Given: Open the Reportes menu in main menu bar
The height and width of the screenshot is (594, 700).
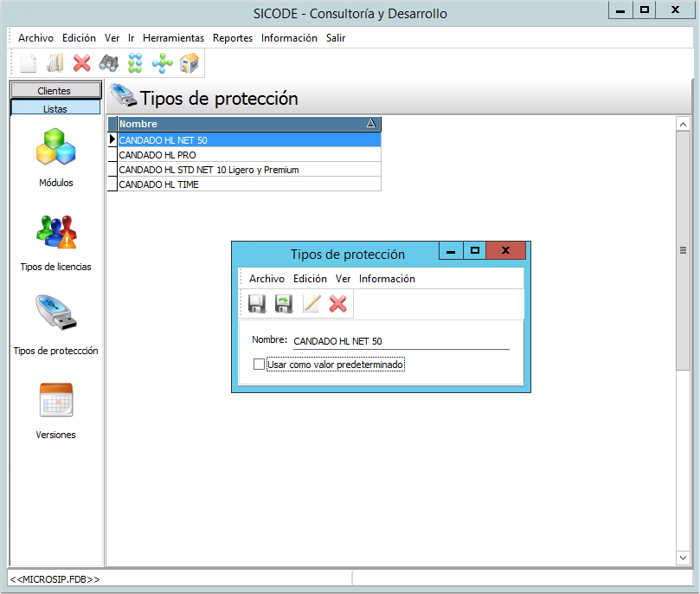Looking at the screenshot, I should (233, 38).
